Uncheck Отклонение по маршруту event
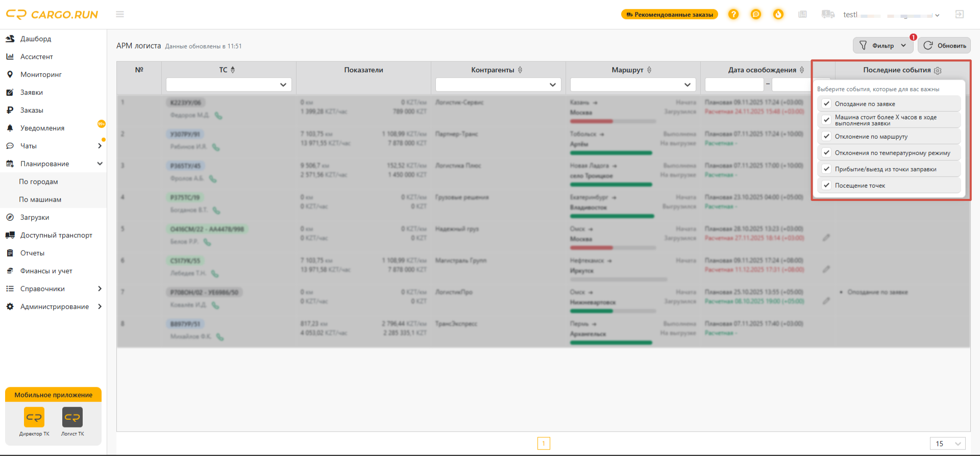This screenshot has height=456, width=980. pos(826,136)
